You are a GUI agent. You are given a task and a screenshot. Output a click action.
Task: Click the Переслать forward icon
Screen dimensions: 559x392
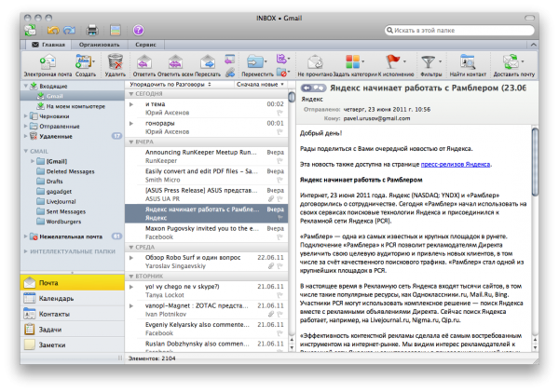tap(208, 62)
